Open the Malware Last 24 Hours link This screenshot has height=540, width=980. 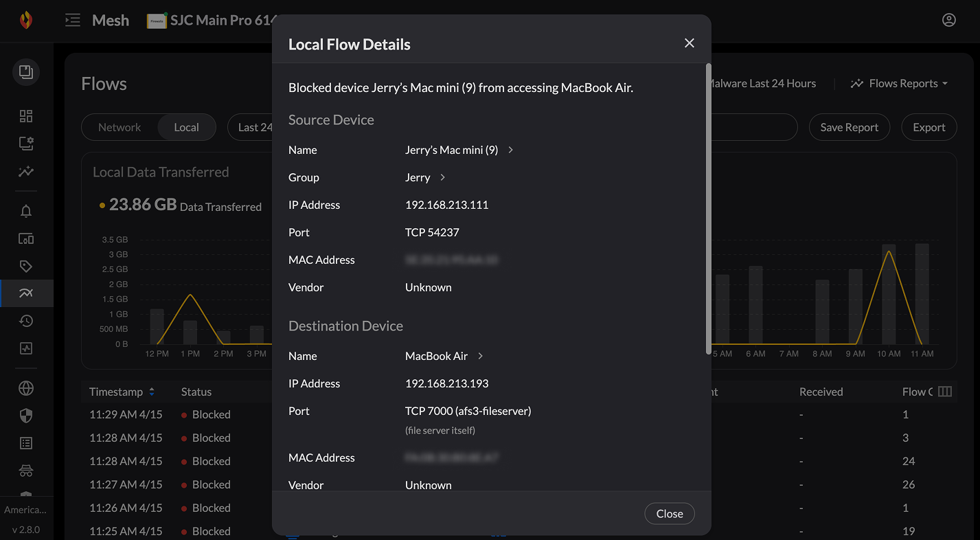(x=763, y=84)
